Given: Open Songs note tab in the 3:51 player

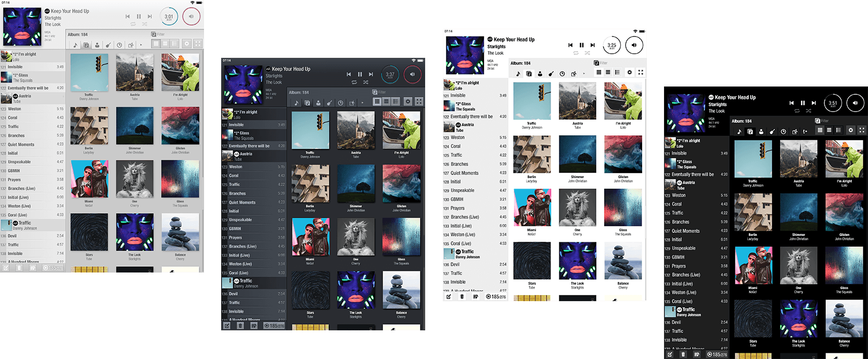Looking at the screenshot, I should pyautogui.click(x=739, y=131).
